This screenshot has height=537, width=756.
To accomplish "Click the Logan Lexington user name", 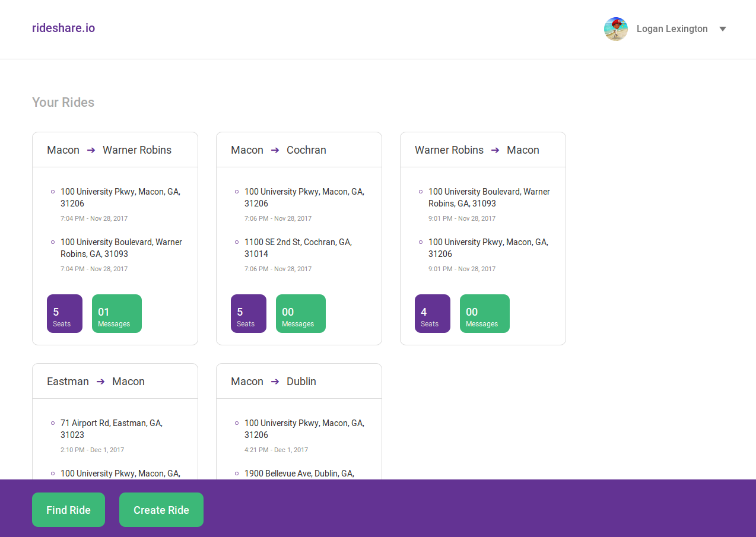I will tap(672, 29).
